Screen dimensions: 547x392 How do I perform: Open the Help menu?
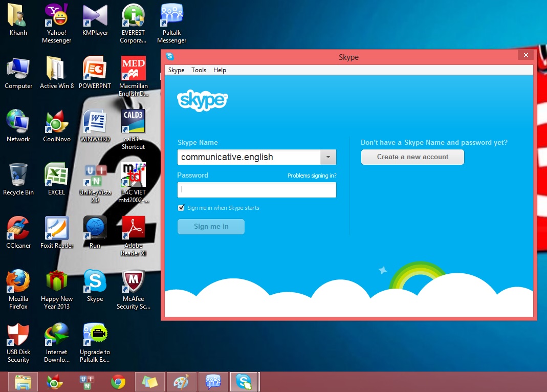click(220, 70)
